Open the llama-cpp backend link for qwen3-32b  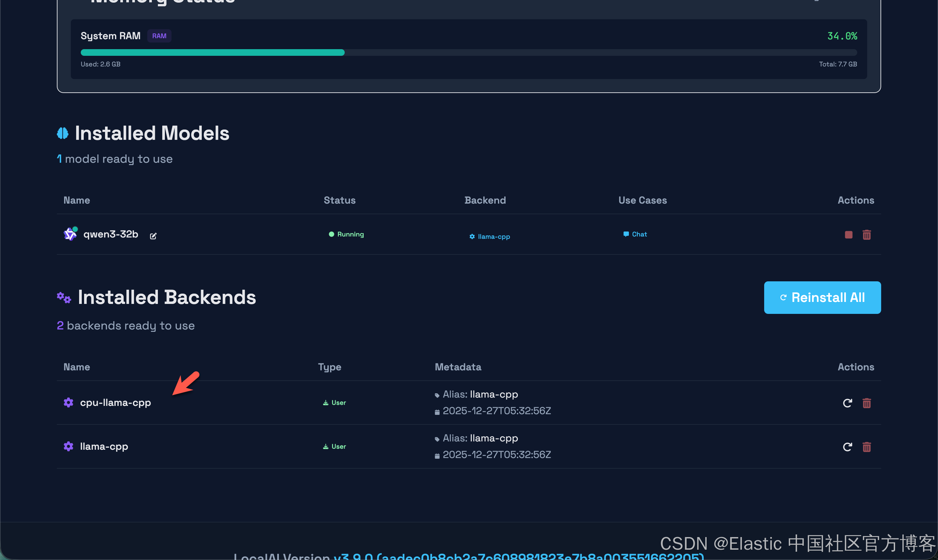(x=490, y=236)
